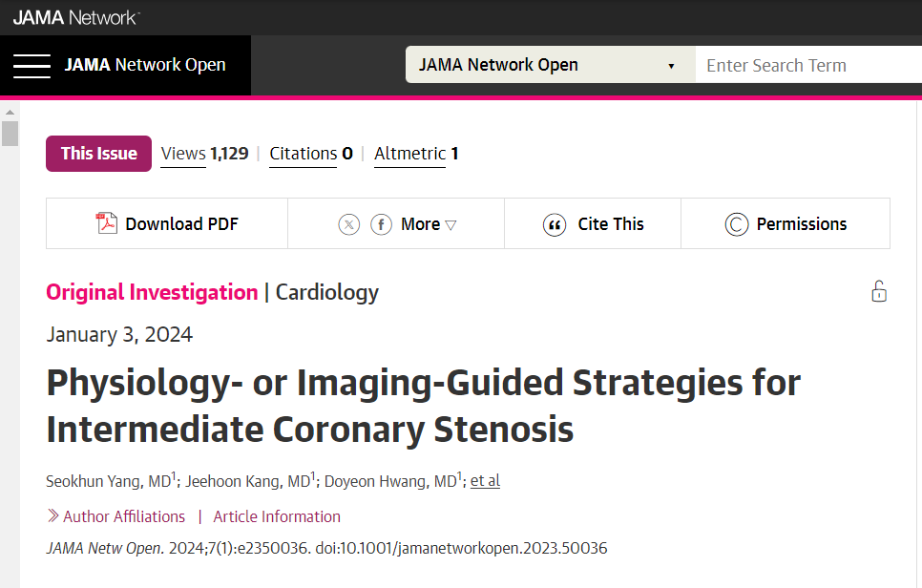Click the JAMA Network logo
This screenshot has width=922, height=588.
coord(75,17)
